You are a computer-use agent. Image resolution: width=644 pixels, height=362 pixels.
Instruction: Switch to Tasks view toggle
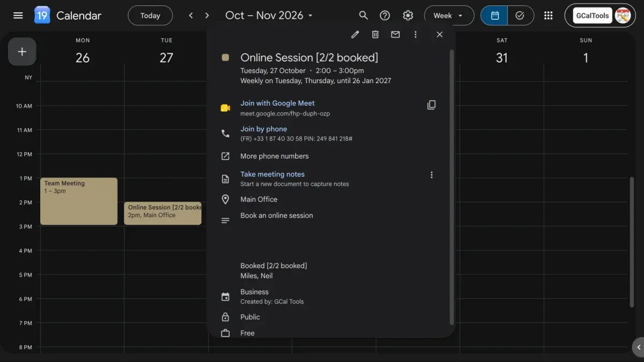click(520, 16)
